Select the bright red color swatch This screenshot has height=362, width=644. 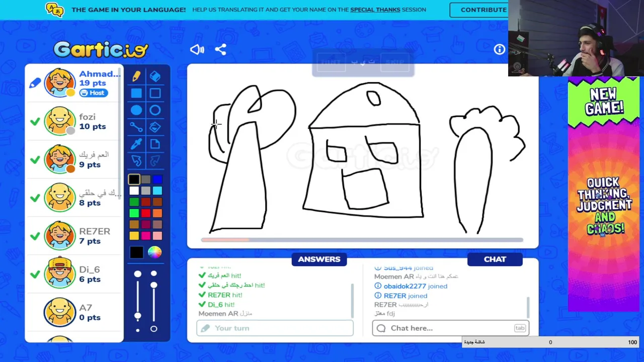146,213
